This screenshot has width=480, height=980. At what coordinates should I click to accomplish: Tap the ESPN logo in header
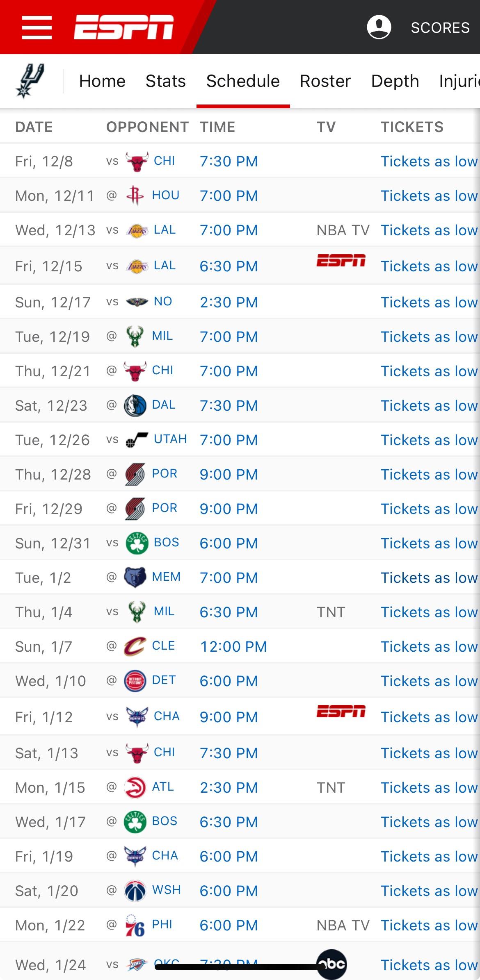[x=123, y=27]
